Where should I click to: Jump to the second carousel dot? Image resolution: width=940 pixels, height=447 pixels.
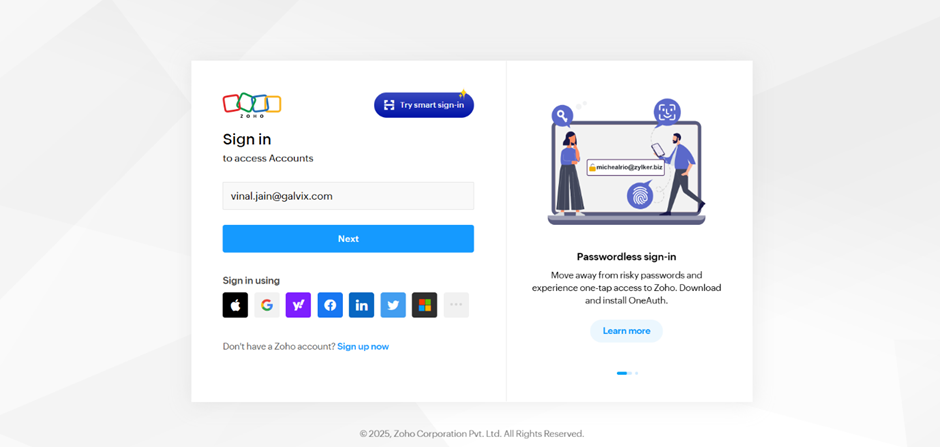630,373
